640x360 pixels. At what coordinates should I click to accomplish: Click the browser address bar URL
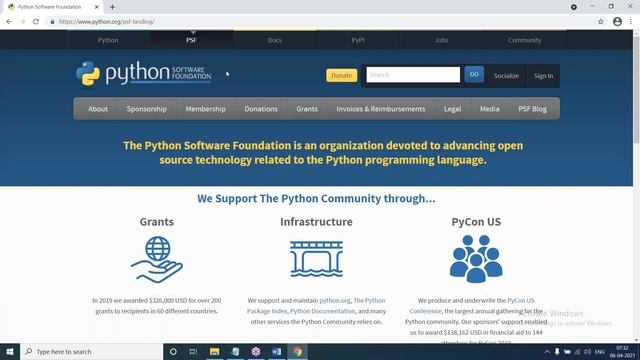107,22
